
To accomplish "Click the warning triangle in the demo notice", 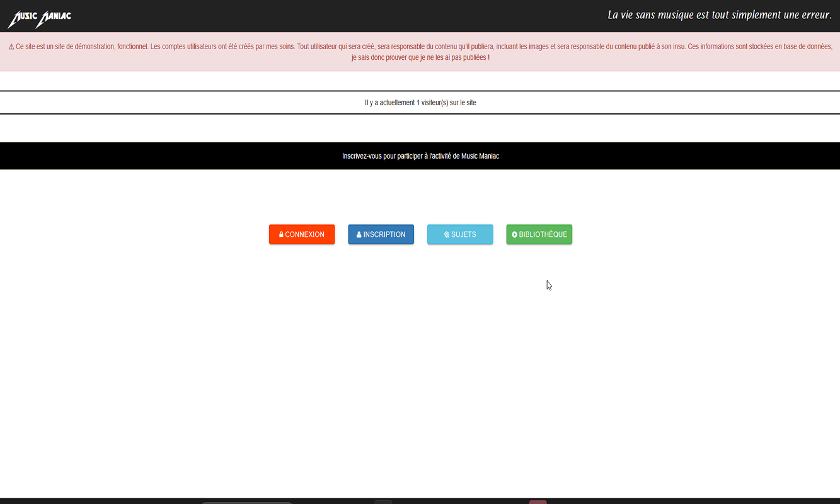I will click(x=11, y=47).
